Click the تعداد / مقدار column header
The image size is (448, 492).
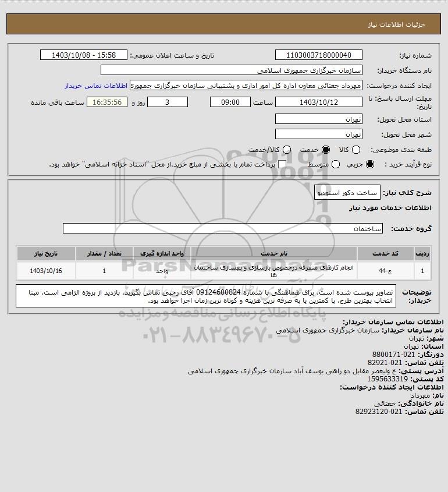[104, 253]
